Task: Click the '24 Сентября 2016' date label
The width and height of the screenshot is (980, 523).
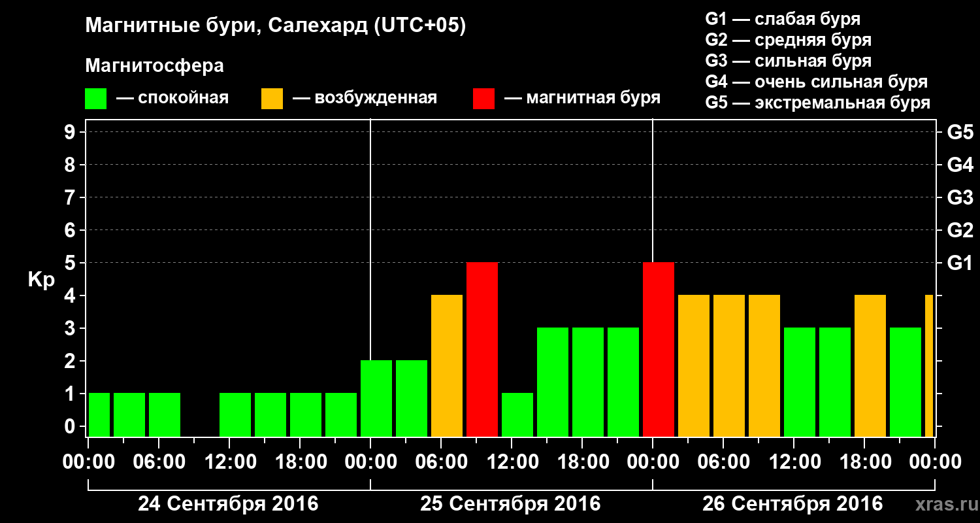Action: coord(228,504)
